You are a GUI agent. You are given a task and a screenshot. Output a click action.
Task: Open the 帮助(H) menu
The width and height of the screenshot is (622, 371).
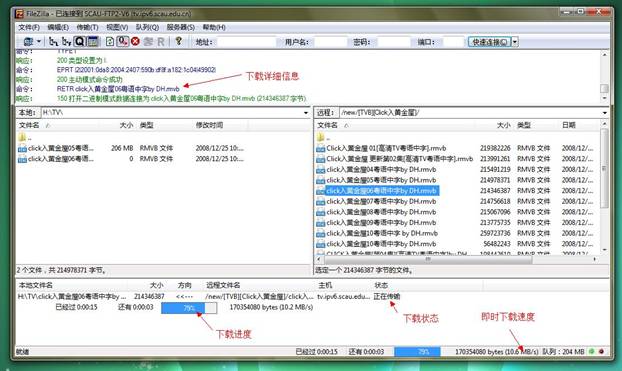tap(214, 27)
